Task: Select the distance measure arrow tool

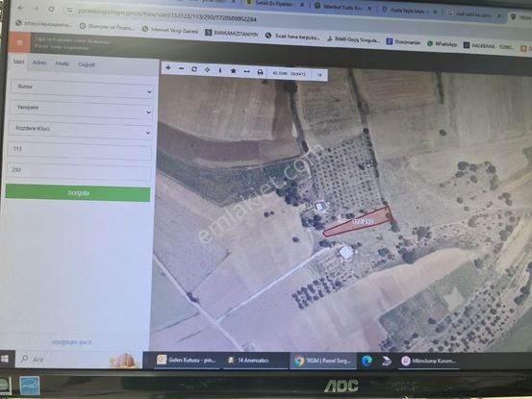Action: [246, 71]
